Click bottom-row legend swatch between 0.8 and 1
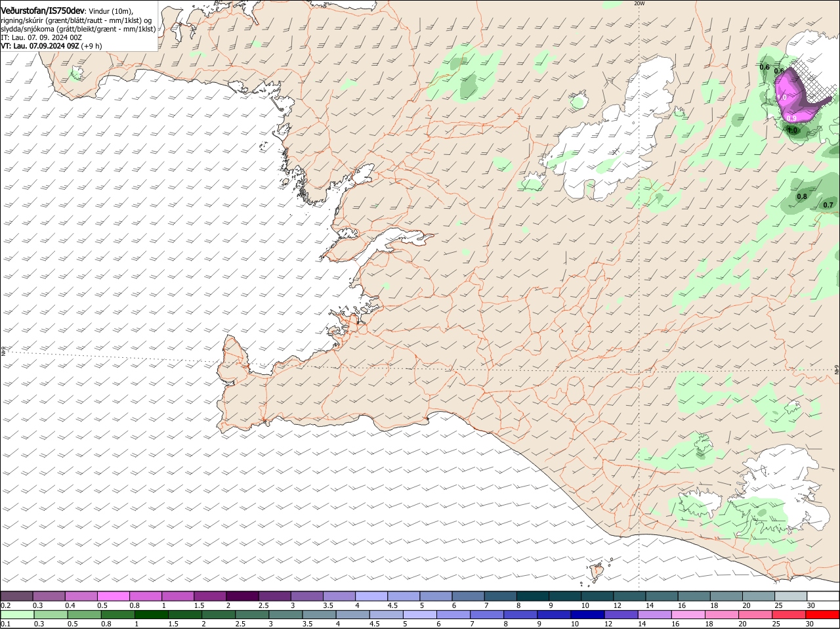 pos(117,615)
